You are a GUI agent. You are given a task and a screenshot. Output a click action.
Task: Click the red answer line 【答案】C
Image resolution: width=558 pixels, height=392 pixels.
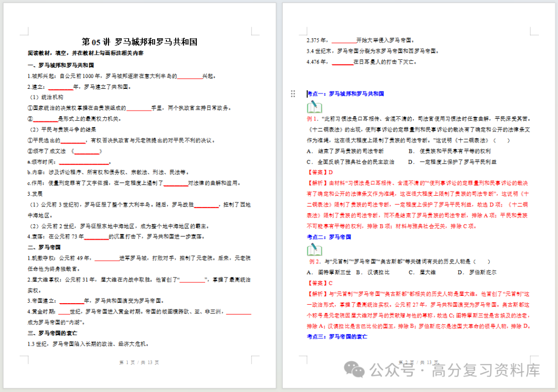[320, 283]
